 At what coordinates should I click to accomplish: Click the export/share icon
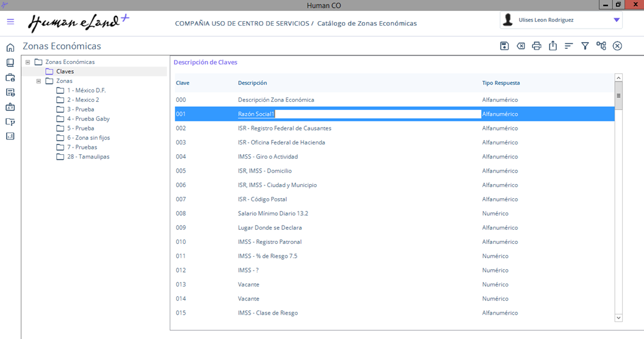[x=552, y=46]
